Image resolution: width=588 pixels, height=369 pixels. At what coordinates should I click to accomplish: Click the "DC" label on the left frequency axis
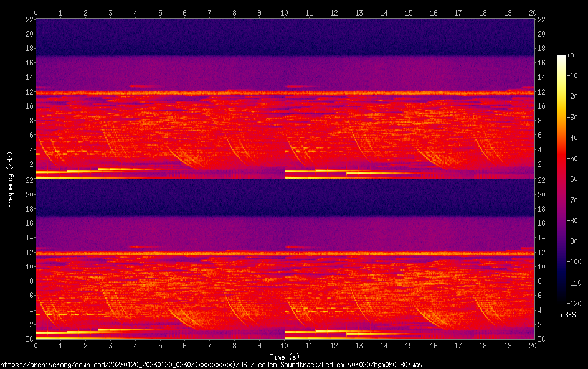pos(29,339)
